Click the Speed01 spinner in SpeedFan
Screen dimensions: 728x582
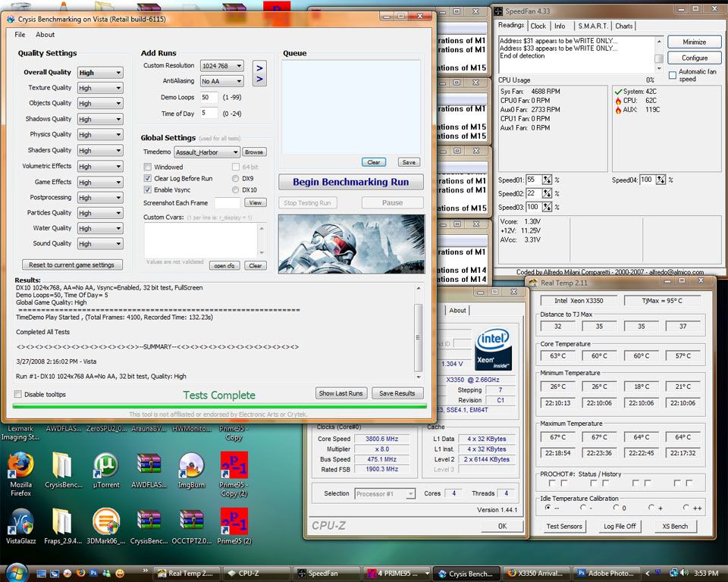click(x=547, y=180)
